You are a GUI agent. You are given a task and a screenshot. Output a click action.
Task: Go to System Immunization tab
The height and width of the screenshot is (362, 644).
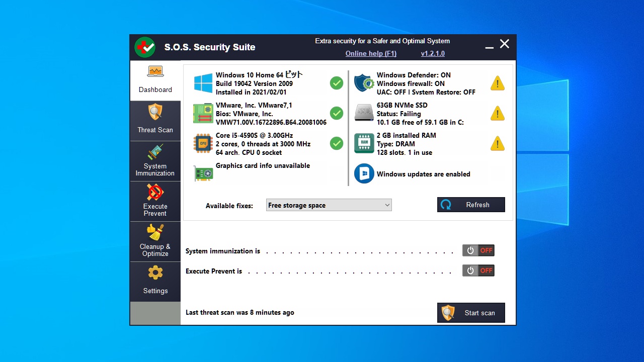[155, 161]
